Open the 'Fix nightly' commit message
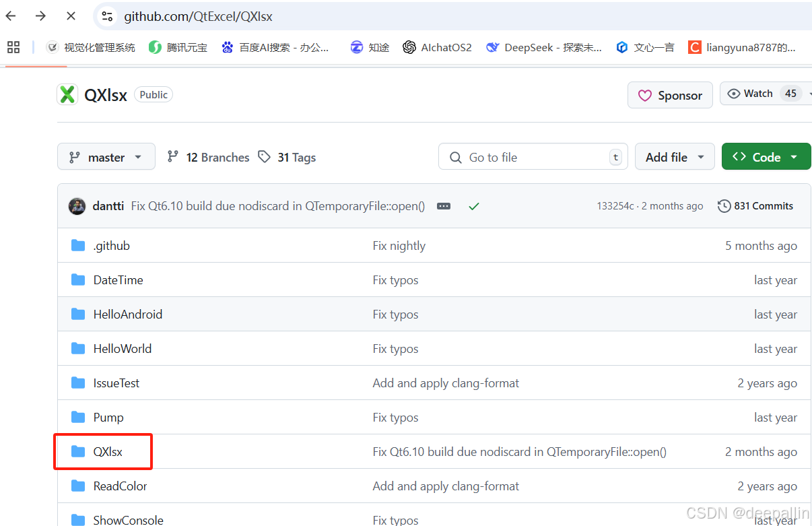812x526 pixels. click(399, 246)
